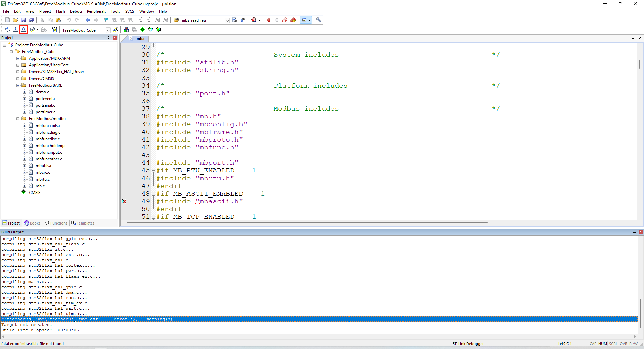Start debug session with the magnifier 'd' icon
644x349 pixels.
coord(254,20)
